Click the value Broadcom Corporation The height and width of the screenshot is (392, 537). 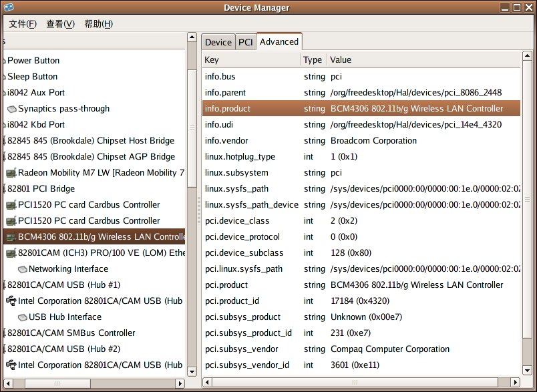tap(373, 141)
